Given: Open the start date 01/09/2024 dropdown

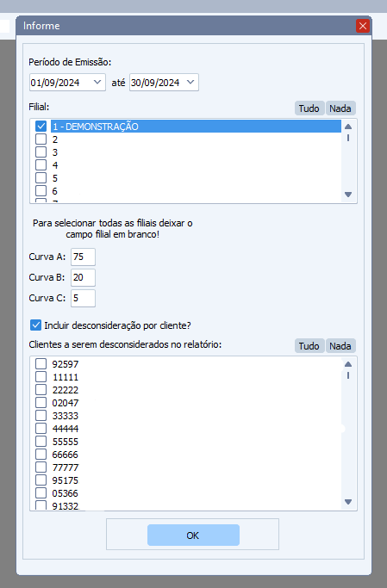Looking at the screenshot, I should [97, 82].
